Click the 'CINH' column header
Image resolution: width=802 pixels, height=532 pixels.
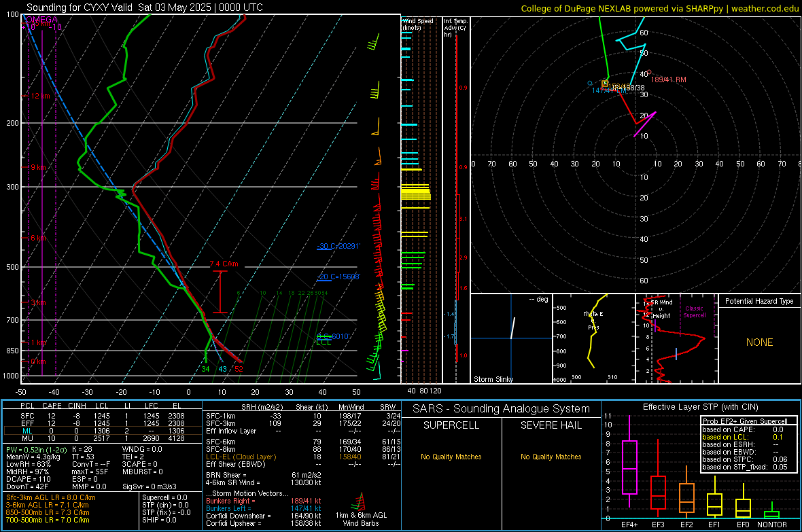tap(77, 406)
